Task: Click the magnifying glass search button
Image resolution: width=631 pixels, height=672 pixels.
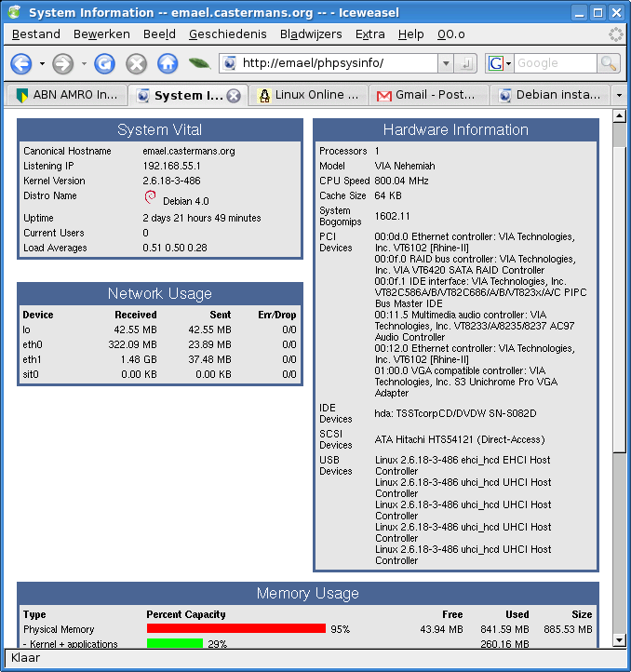Action: (x=609, y=63)
